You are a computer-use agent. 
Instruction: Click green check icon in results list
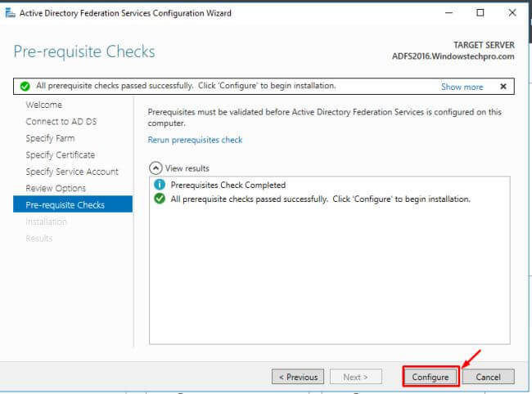(x=160, y=199)
